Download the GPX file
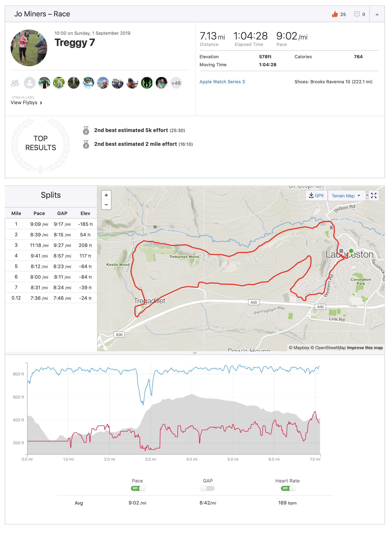 (316, 196)
